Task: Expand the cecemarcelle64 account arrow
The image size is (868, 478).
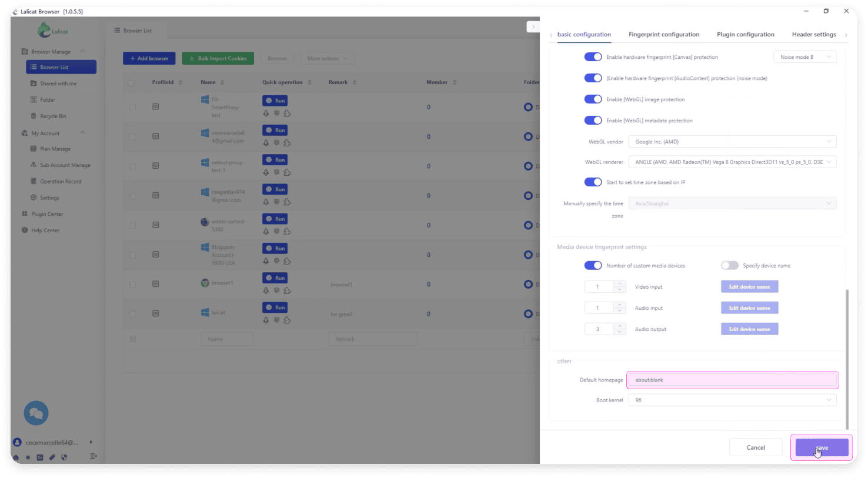Action: coord(91,442)
